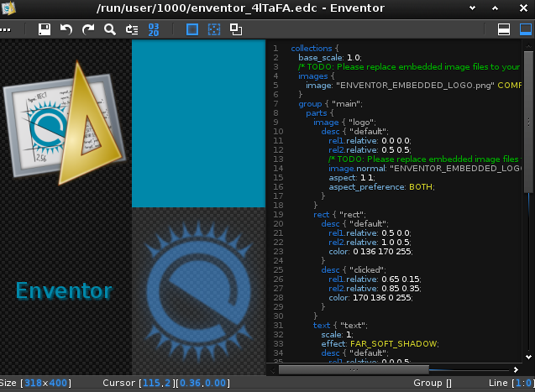Viewport: 535px width, 392px height.
Task: Open the three-dots main menu
Action: click(5, 29)
